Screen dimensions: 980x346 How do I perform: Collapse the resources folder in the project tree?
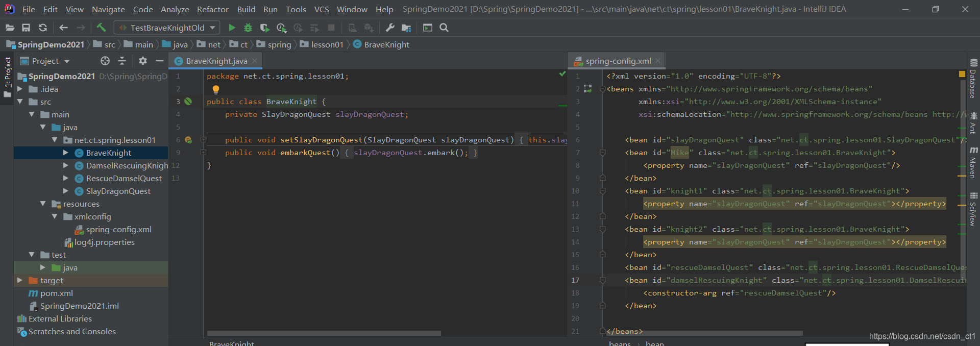(43, 204)
